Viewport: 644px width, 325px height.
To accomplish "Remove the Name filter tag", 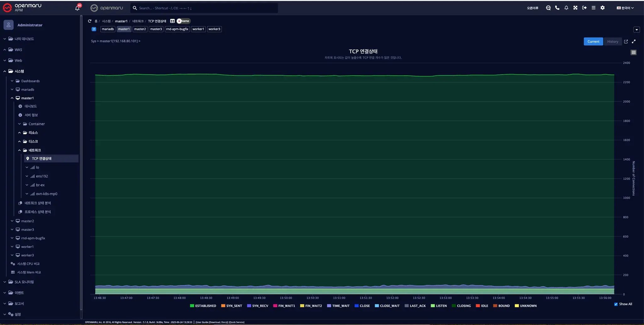I will tap(179, 21).
